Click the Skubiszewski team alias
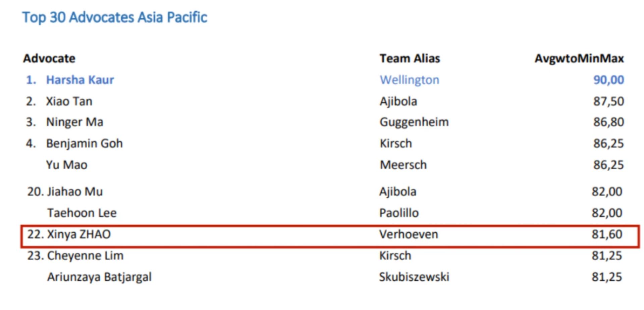The image size is (644, 310). tap(414, 277)
